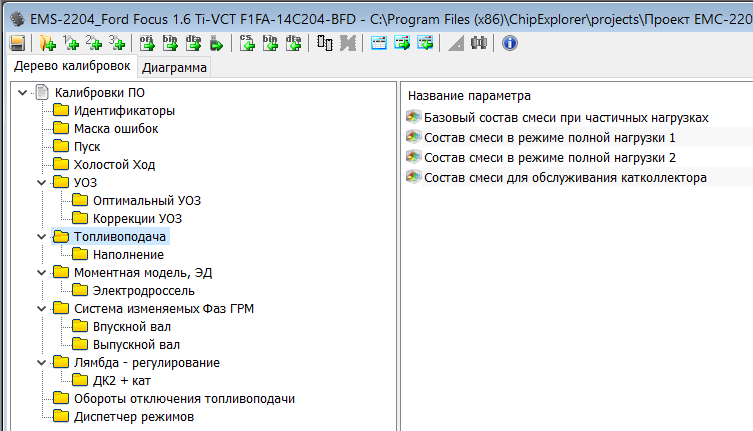
Task: Switch to the Диаграмма tab
Action: [x=175, y=68]
